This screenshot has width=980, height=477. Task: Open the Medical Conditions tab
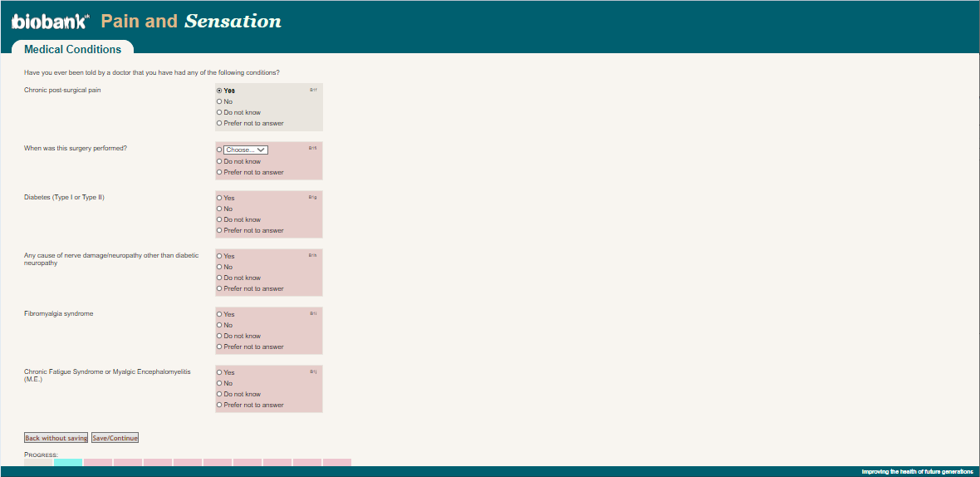coord(72,49)
